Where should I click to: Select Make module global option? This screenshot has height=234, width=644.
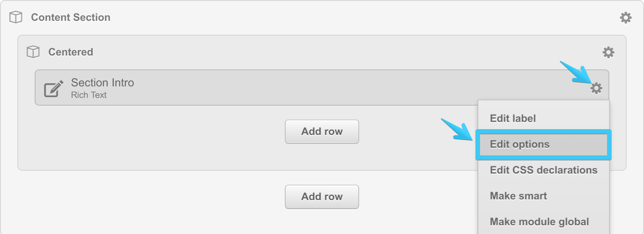point(539,222)
